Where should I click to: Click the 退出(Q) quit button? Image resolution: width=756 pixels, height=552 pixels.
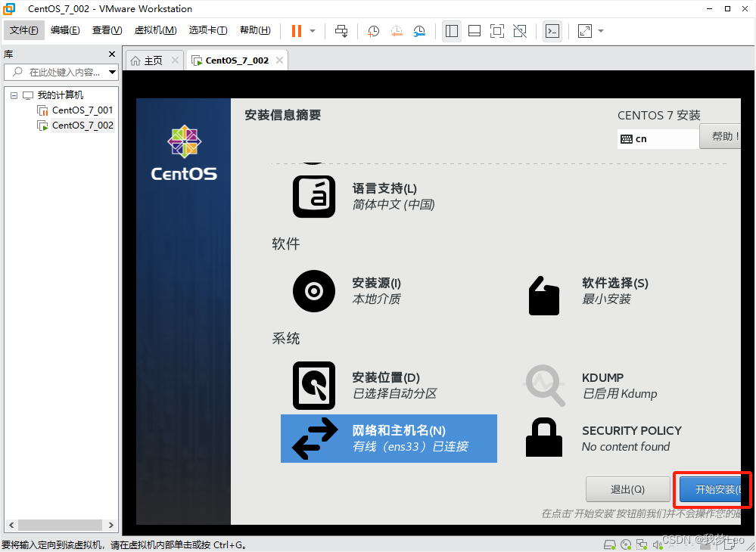[628, 489]
